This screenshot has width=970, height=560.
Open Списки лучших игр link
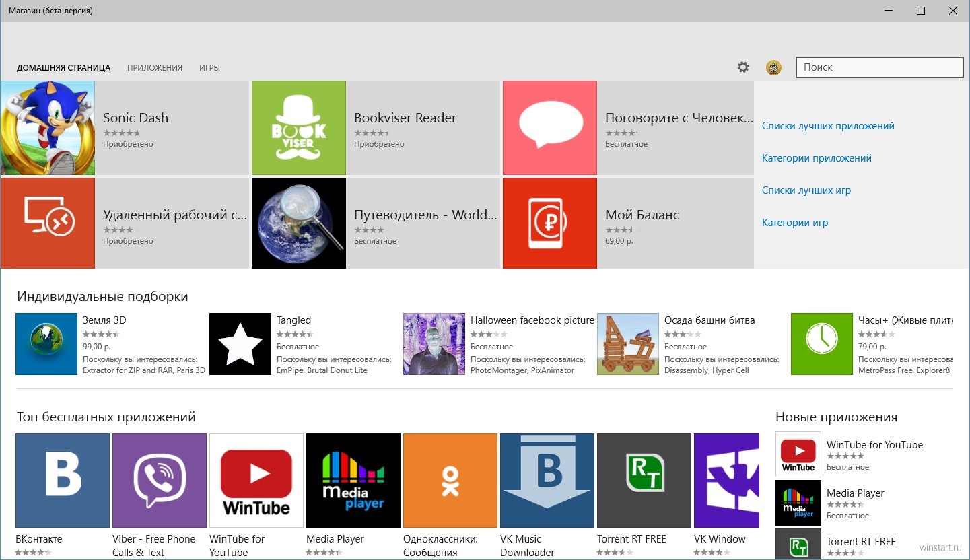coord(806,190)
